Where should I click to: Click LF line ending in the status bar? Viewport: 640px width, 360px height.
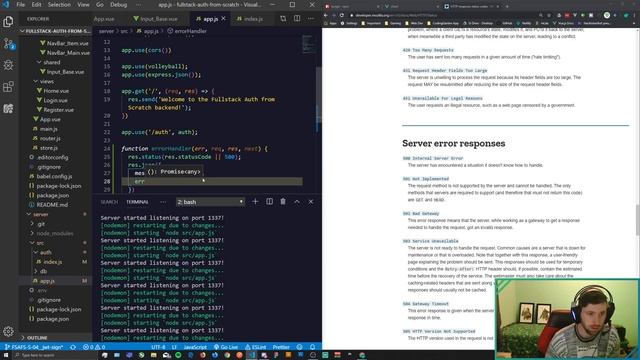[x=174, y=347]
